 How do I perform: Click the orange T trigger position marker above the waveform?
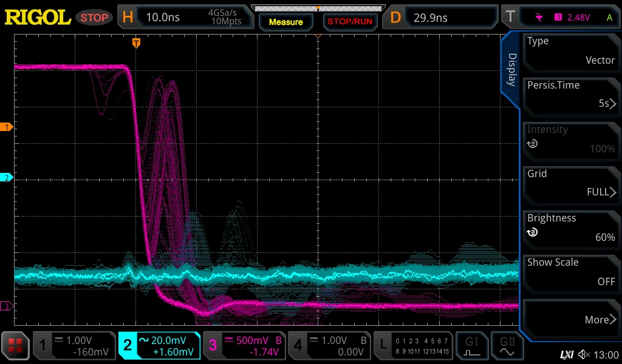136,43
